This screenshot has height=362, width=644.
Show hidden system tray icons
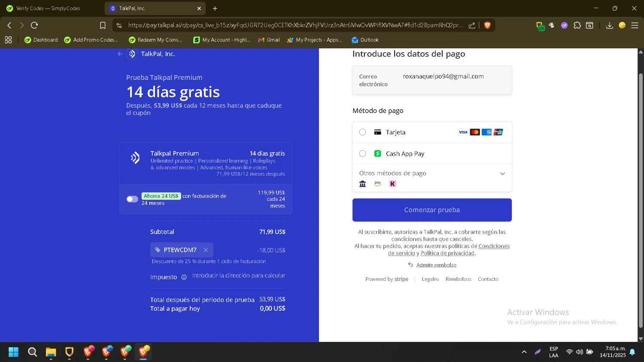click(524, 352)
